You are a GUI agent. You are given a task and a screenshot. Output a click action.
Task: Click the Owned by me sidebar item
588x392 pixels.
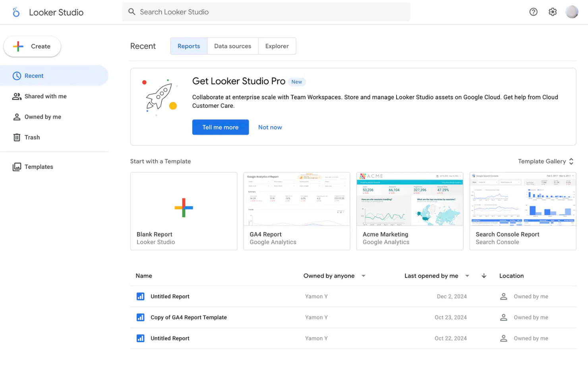point(43,117)
